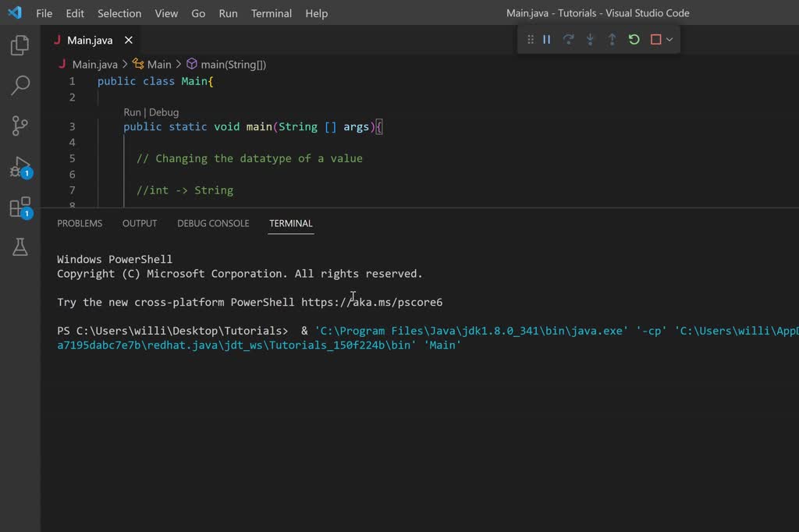Select the Main class in breadcrumb
The image size is (799, 532).
point(159,65)
